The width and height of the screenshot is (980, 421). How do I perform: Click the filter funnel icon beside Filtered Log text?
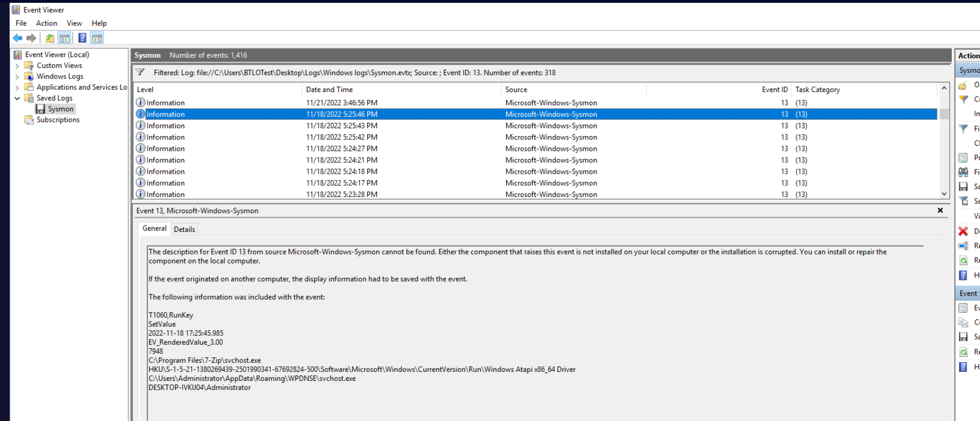click(140, 72)
